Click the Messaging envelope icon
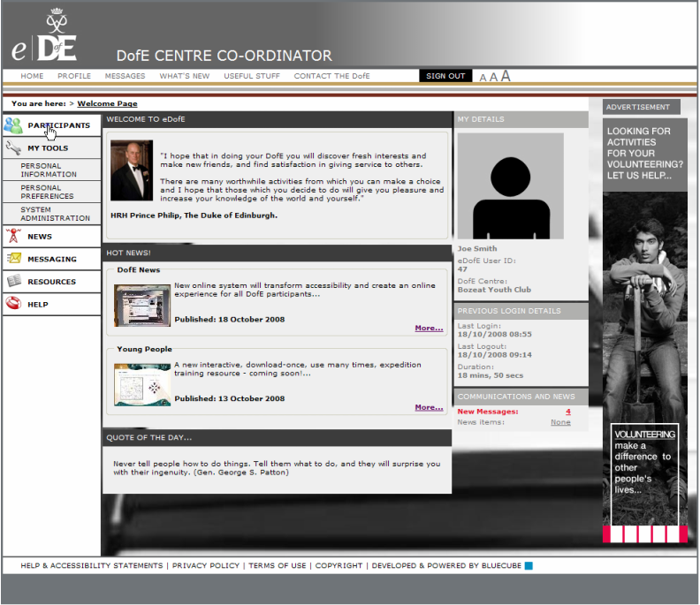Viewport: 700px width, 605px height. pos(13,259)
